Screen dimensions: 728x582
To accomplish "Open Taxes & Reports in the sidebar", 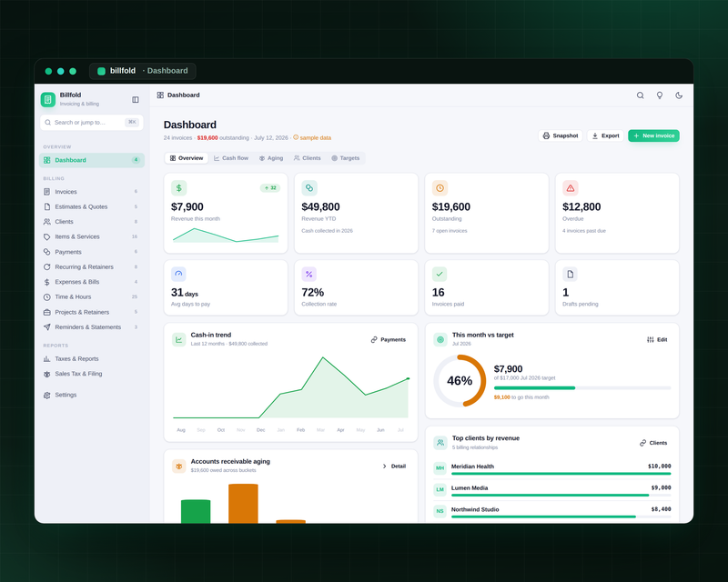I will 92,359.
